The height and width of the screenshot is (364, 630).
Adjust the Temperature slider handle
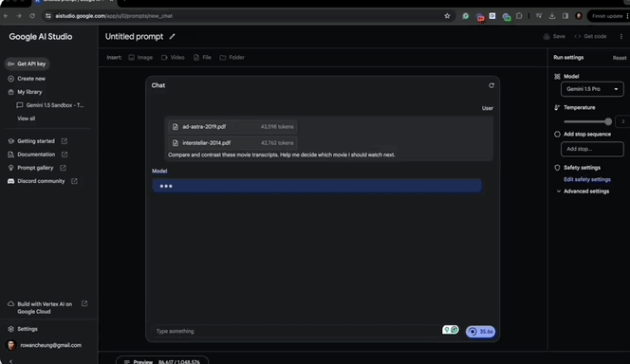608,121
